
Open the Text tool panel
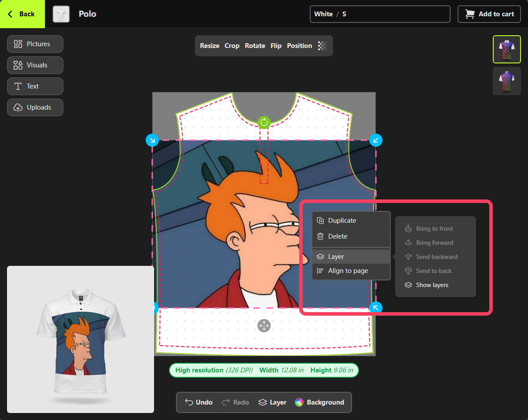click(35, 86)
